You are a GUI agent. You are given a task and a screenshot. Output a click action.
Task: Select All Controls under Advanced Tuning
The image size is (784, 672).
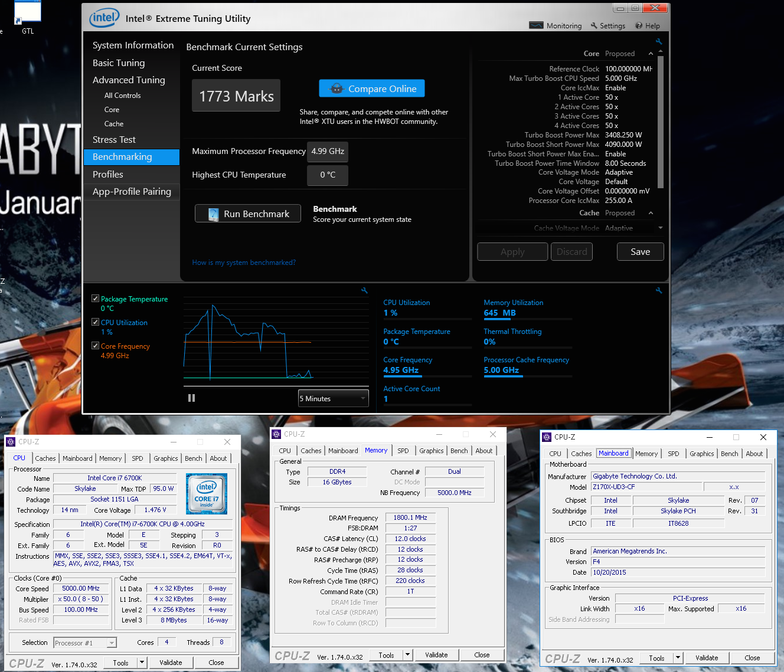[x=122, y=96]
